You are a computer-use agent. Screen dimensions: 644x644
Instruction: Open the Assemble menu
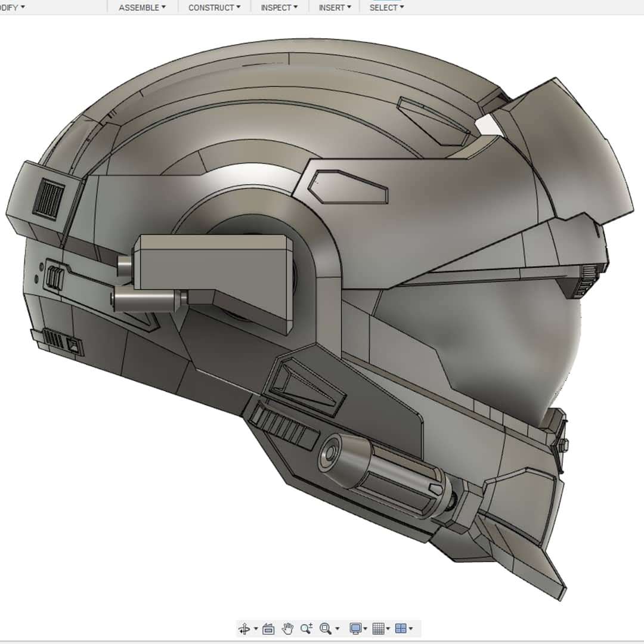coord(142,7)
